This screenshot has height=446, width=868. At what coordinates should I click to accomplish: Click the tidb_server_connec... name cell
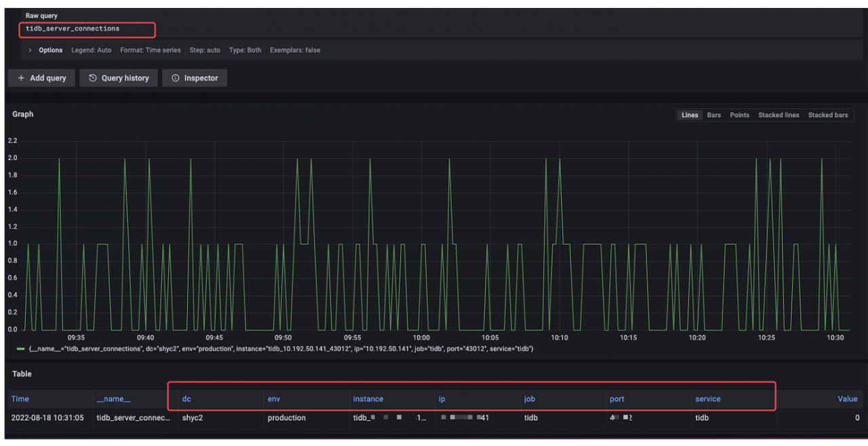[x=134, y=418]
